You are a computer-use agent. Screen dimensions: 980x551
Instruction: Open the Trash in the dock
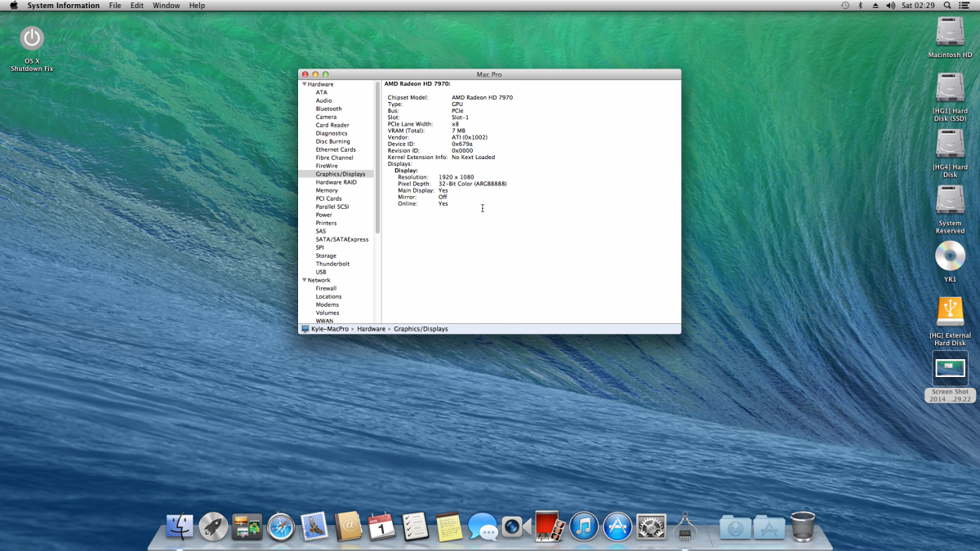click(x=803, y=527)
